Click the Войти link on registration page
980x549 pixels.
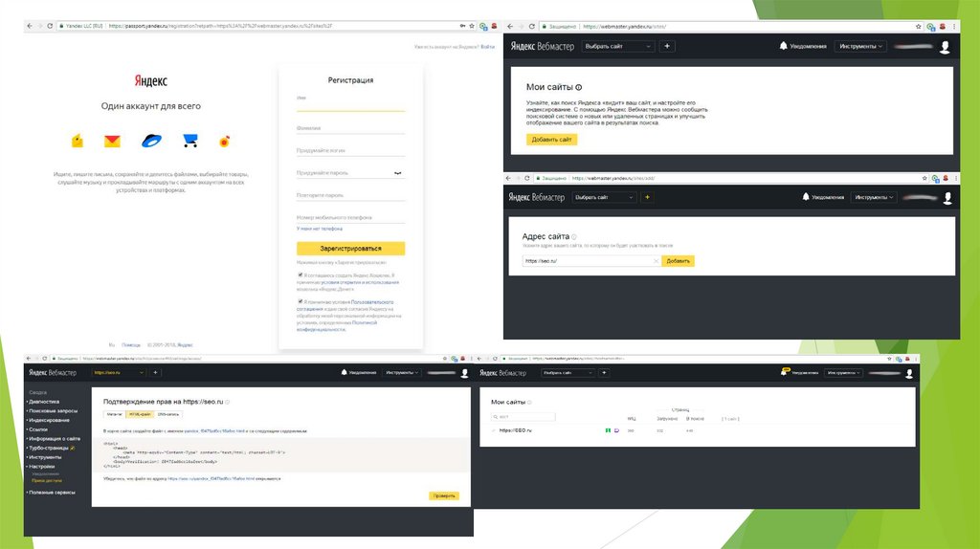coord(487,47)
